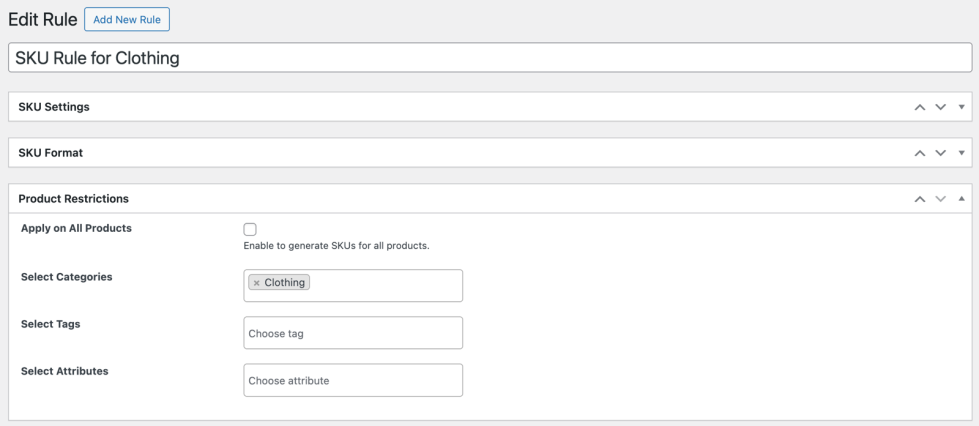Click the SKU Format panel heading
This screenshot has width=979, height=426.
pyautogui.click(x=51, y=153)
